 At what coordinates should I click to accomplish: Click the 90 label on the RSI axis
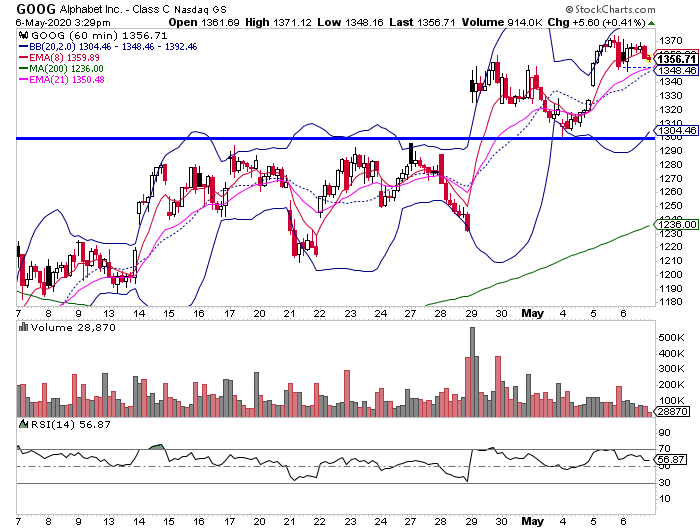pos(665,433)
